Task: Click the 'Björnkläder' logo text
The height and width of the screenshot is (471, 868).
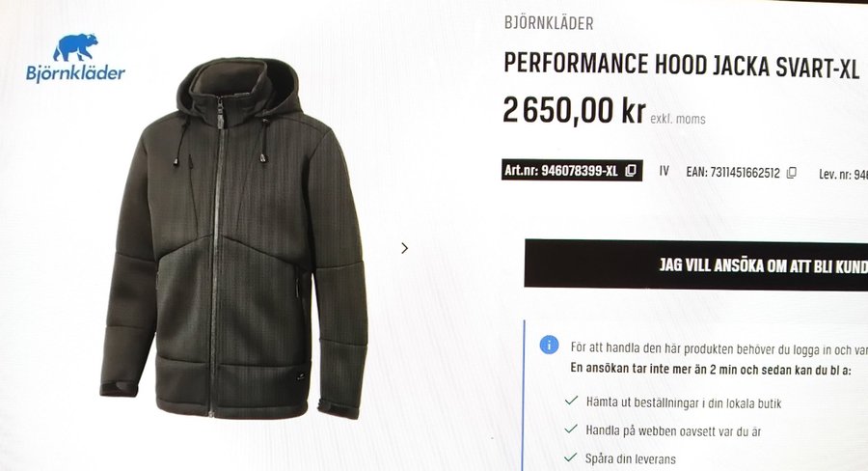Action: [75, 73]
